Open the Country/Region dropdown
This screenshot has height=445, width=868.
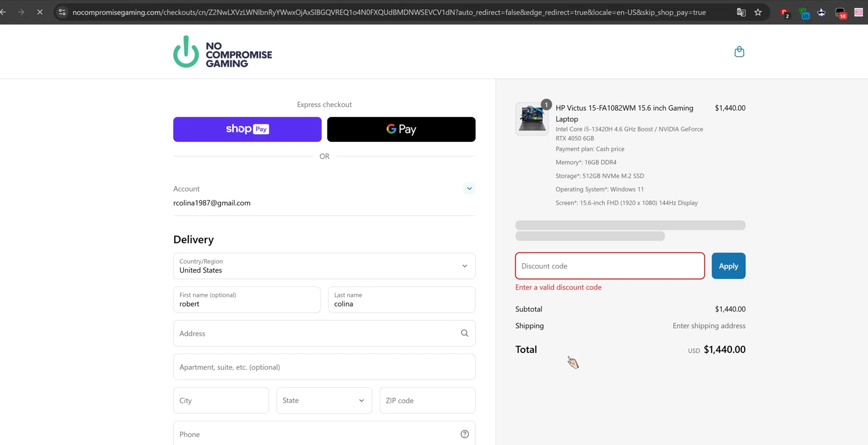click(x=324, y=266)
